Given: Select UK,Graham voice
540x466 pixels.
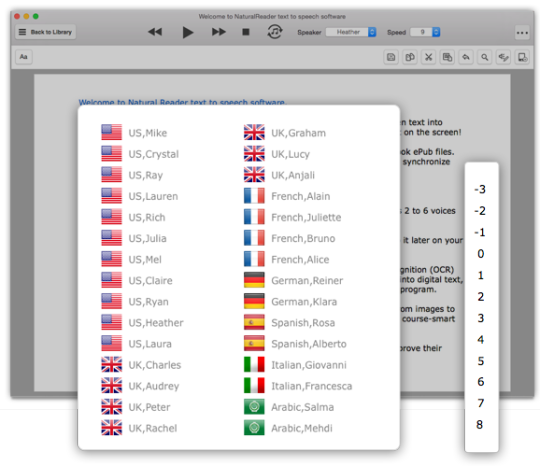Looking at the screenshot, I should coord(285,133).
